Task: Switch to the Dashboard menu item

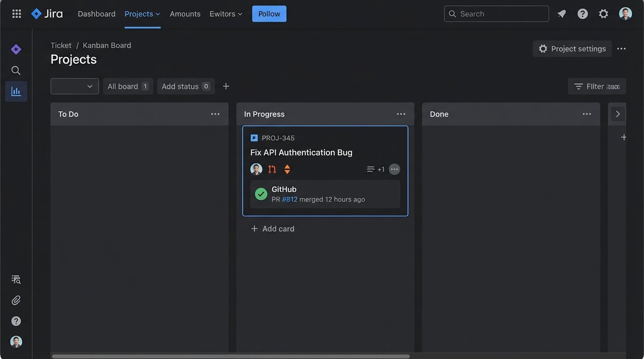Action: (x=96, y=14)
